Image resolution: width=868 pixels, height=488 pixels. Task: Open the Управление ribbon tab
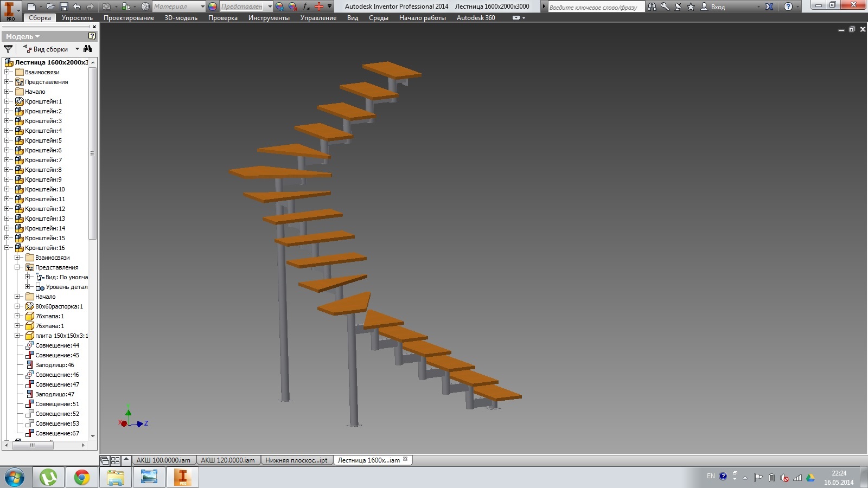point(318,18)
